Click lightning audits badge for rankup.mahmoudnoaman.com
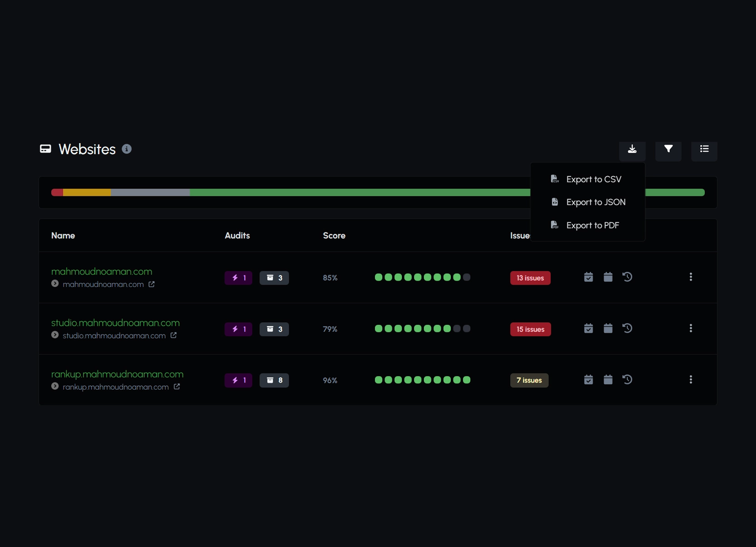Image resolution: width=756 pixels, height=547 pixels. [238, 380]
